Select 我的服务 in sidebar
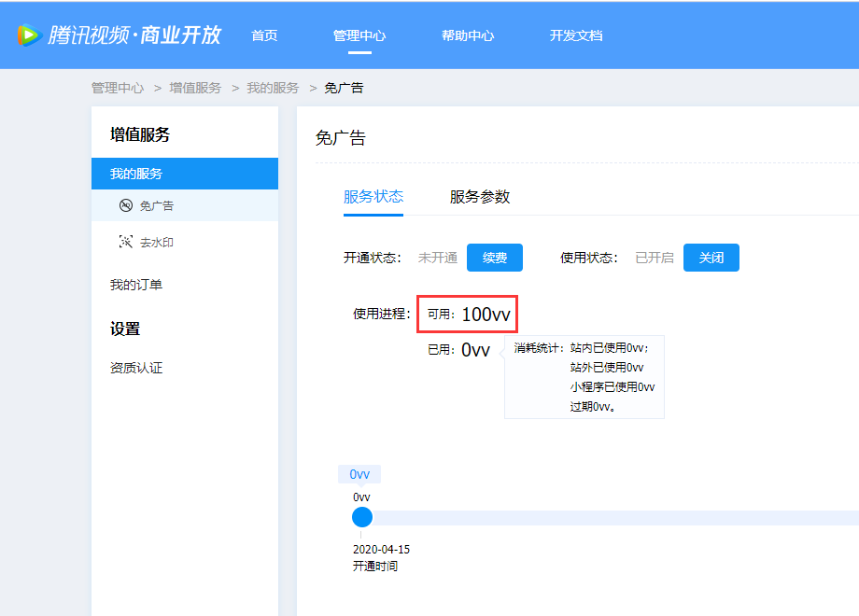The height and width of the screenshot is (616, 859). pos(136,174)
